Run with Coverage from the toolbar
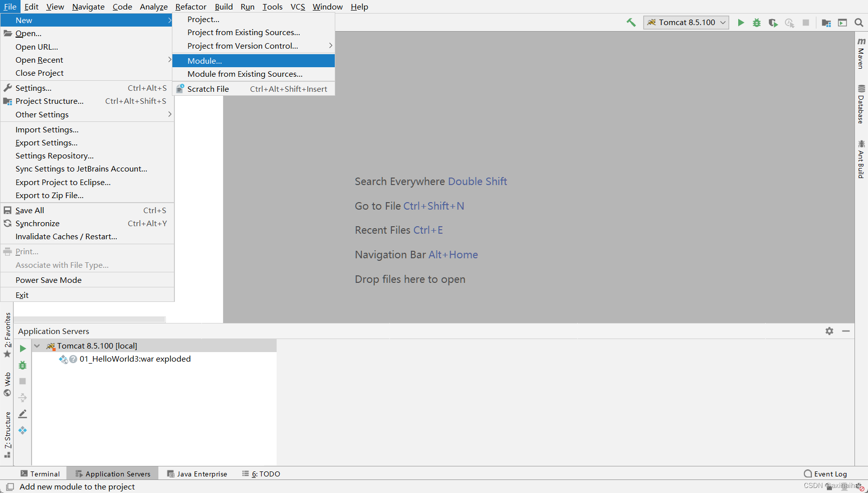Screen dimensions: 868x493 tap(773, 23)
